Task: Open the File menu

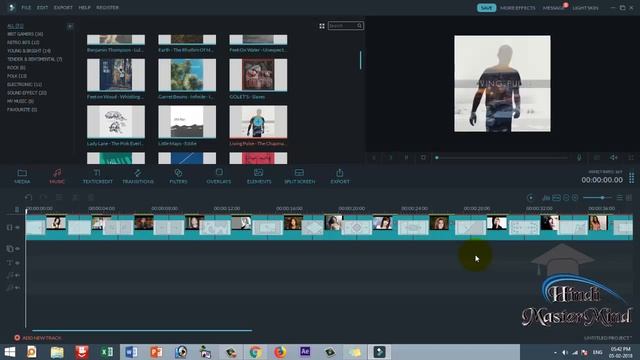Action: pos(26,7)
